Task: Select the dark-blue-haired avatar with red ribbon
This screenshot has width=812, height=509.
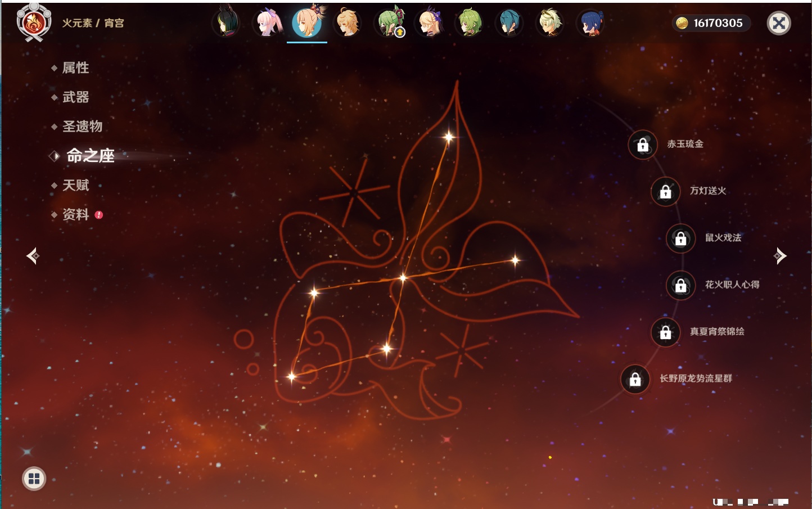Action: 591,22
